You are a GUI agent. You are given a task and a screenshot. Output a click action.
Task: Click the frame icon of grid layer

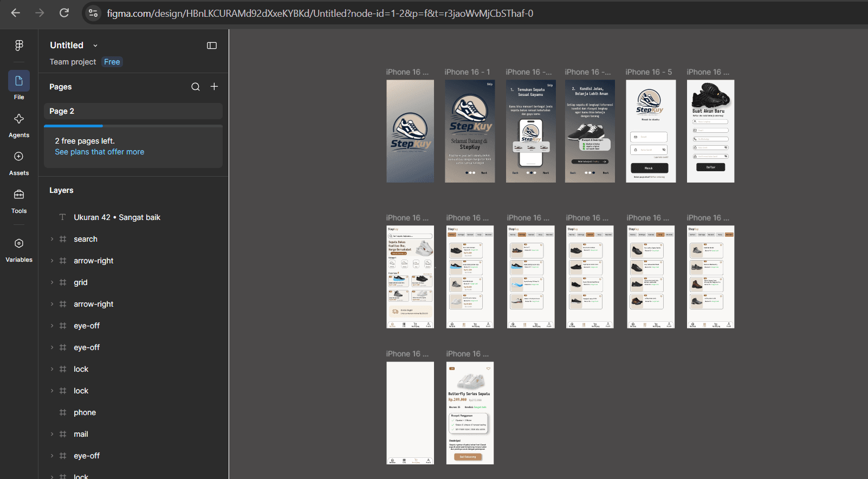click(63, 282)
